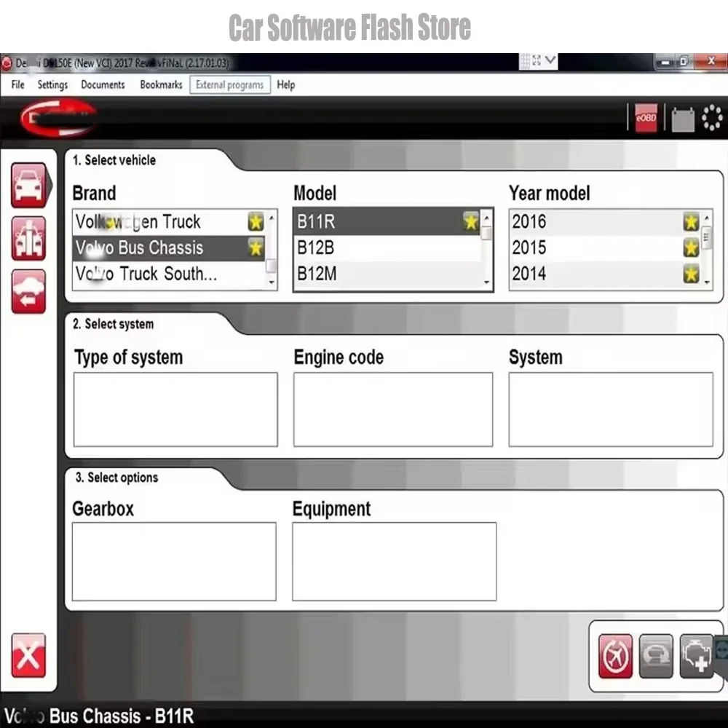Open the Bookmarks menu
Screen dimensions: 728x728
coord(161,84)
